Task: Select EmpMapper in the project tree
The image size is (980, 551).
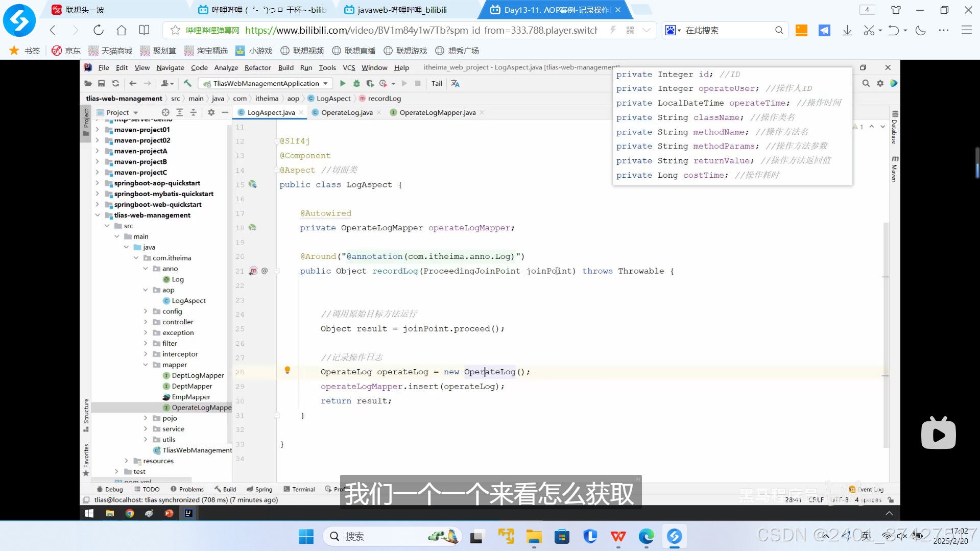Action: 191,397
